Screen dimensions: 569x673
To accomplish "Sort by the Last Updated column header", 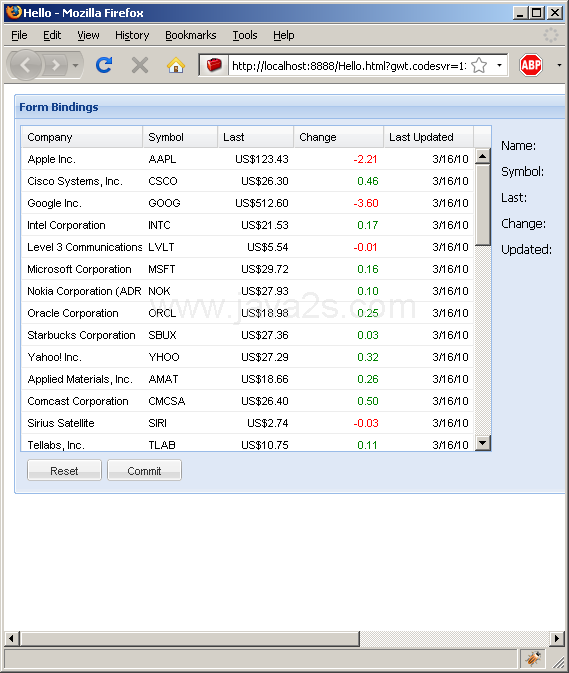I will click(429, 137).
